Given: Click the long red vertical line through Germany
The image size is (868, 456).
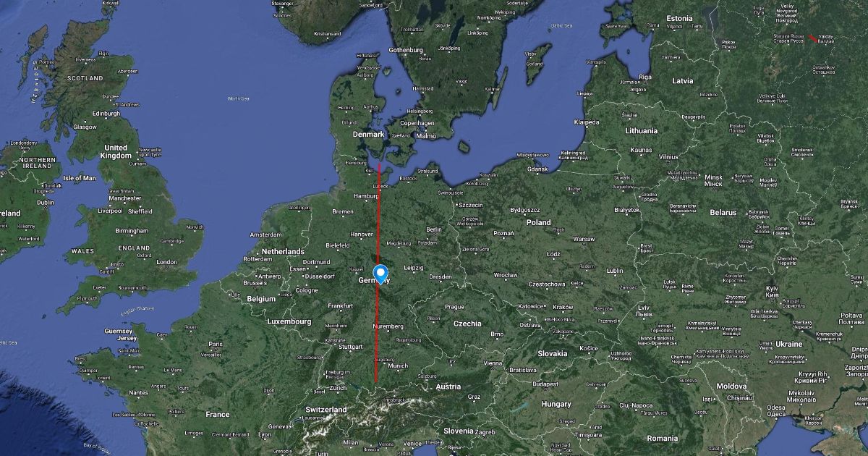Looking at the screenshot, I should (x=378, y=272).
